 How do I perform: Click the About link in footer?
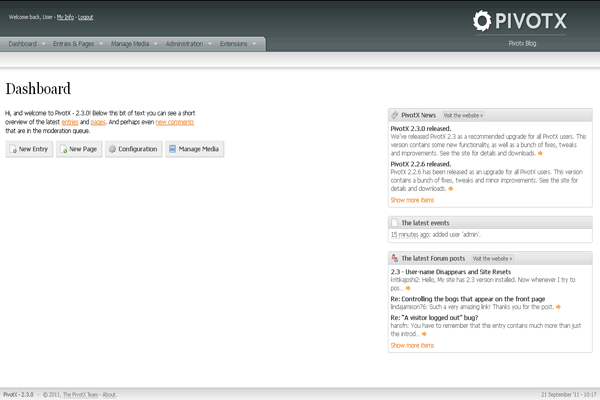tap(109, 394)
